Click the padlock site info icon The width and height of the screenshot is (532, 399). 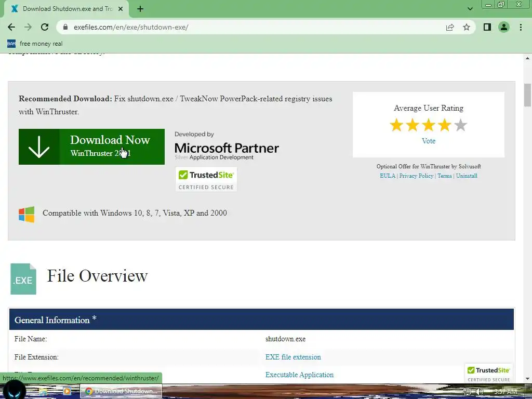(65, 27)
